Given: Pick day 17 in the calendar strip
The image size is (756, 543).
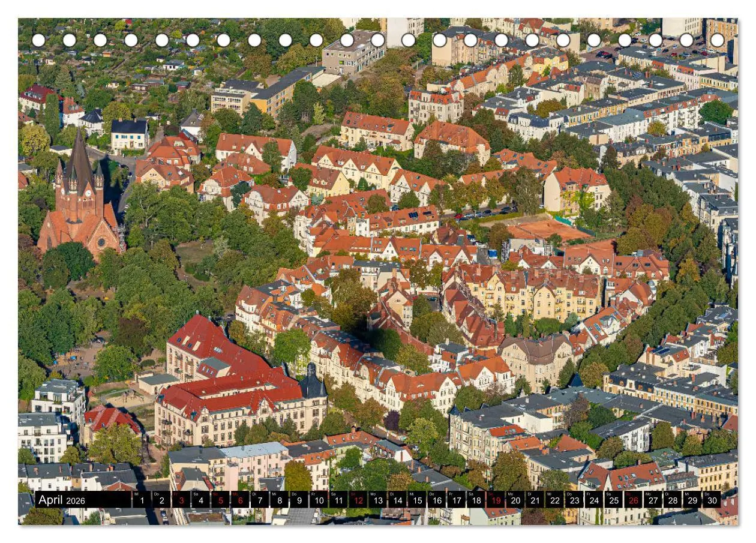Looking at the screenshot, I should pos(456,500).
